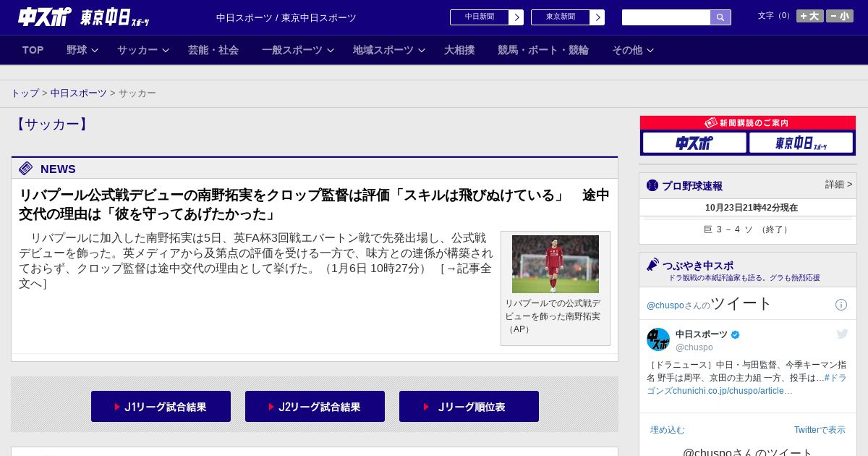Open プロ野球速報 詳細 link

(838, 185)
